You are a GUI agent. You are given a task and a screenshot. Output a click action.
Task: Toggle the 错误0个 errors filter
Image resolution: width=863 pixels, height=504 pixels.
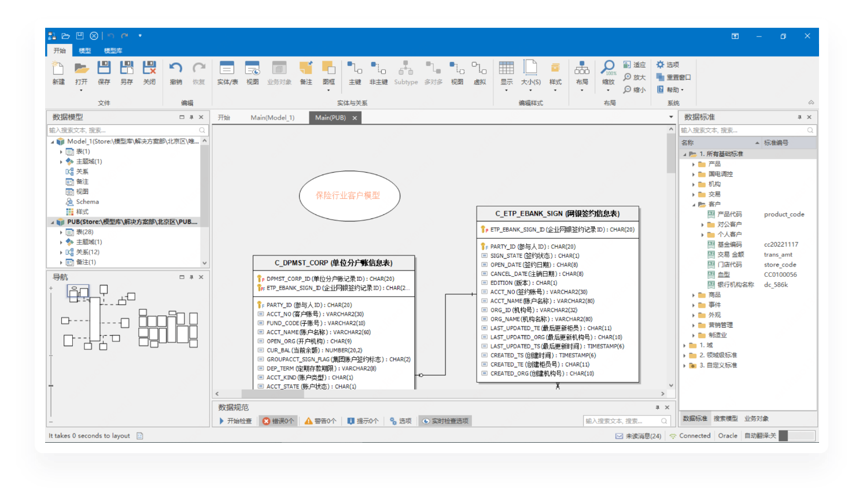(x=278, y=421)
